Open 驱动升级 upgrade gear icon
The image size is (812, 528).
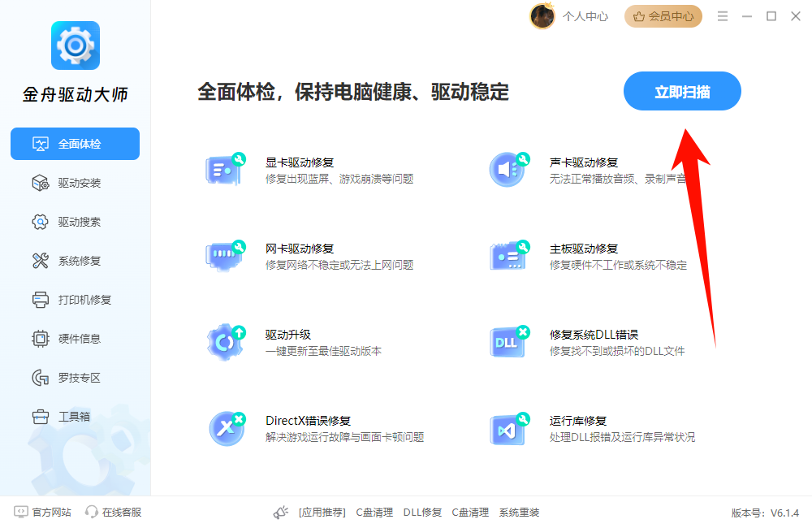click(226, 342)
